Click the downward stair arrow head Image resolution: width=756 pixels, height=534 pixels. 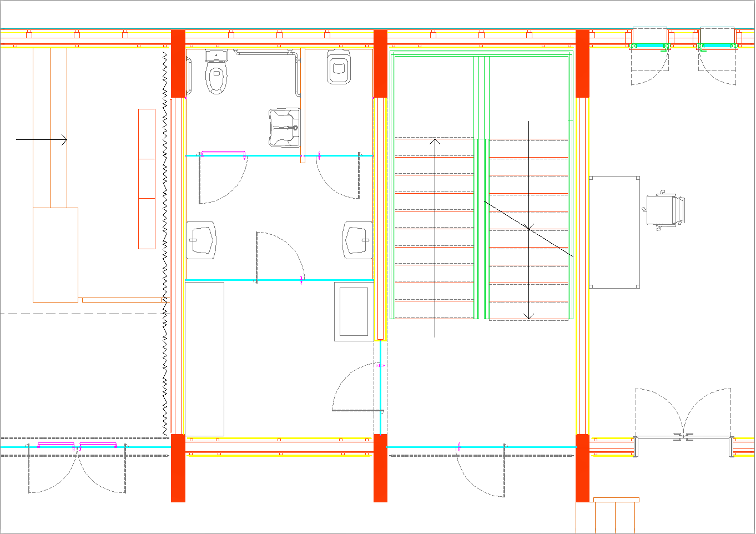point(528,316)
